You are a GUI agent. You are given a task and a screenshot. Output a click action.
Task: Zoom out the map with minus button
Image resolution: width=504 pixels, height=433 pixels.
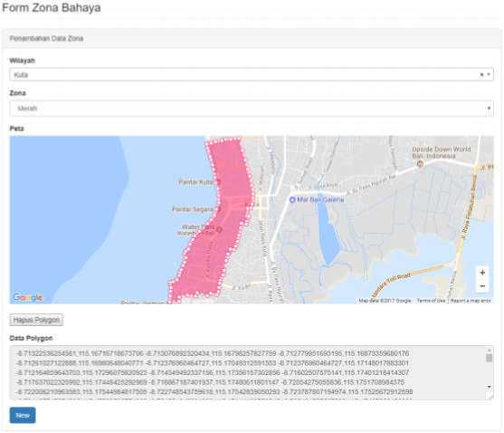482,286
